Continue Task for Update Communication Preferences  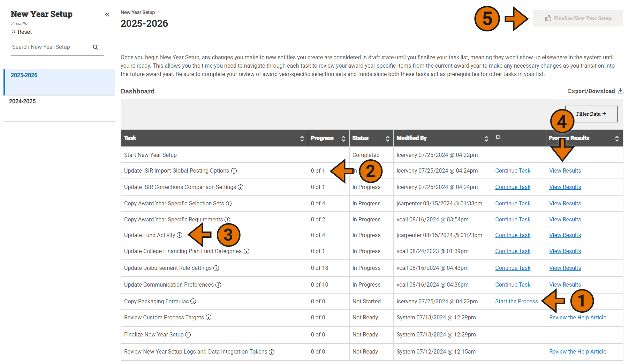pos(513,285)
